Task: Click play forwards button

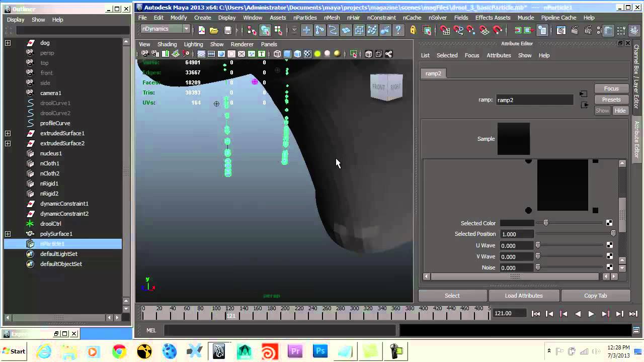Action: click(x=591, y=314)
